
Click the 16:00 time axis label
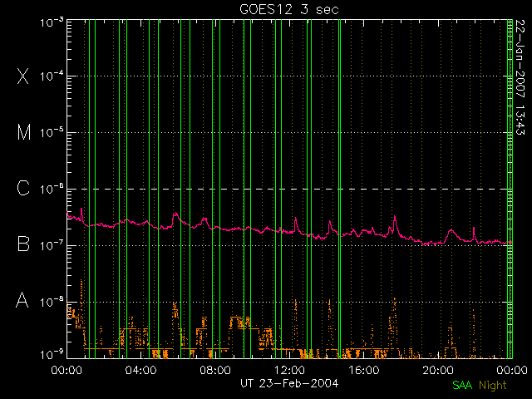pos(364,370)
